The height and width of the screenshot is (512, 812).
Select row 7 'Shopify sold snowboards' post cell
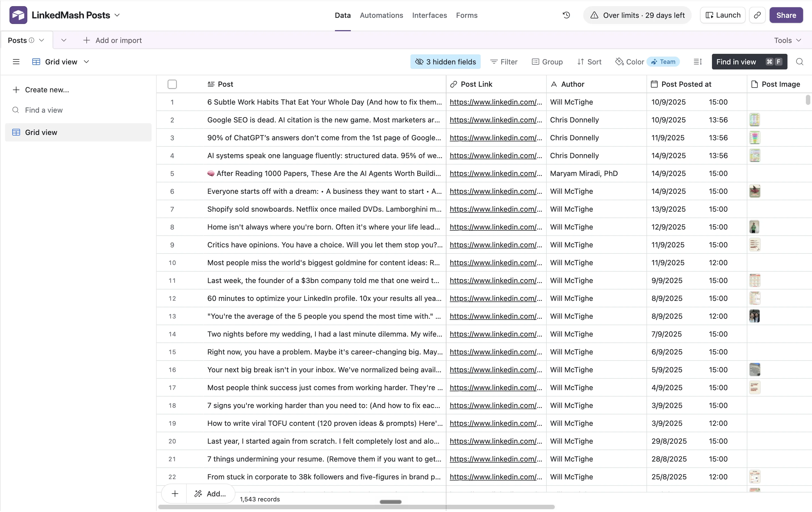click(324, 209)
